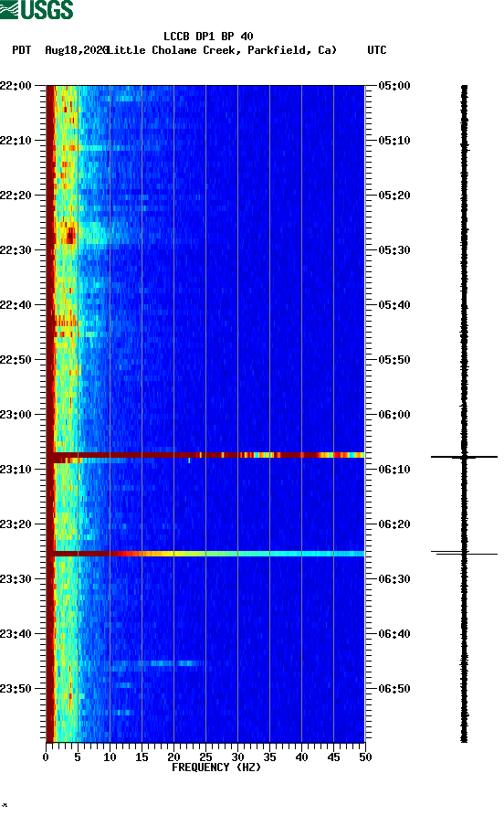
Task: Click the 22:40 PDT time label
Action: pyautogui.click(x=16, y=305)
